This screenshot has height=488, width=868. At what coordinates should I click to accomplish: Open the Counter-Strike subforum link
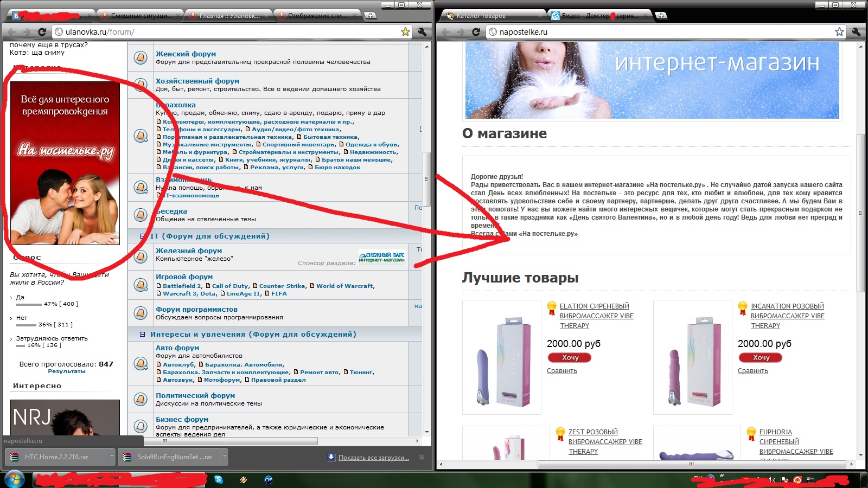(282, 286)
